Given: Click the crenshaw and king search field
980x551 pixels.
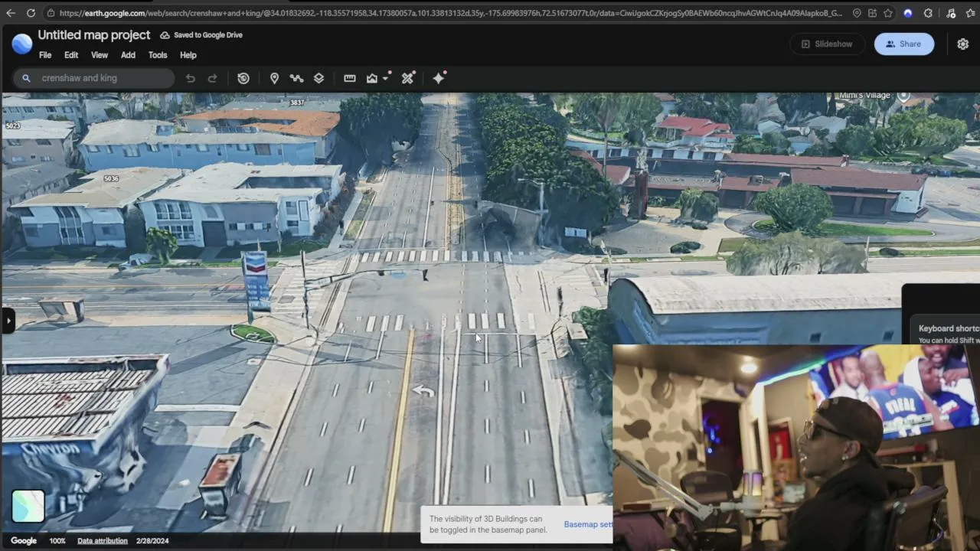Looking at the screenshot, I should [x=93, y=78].
